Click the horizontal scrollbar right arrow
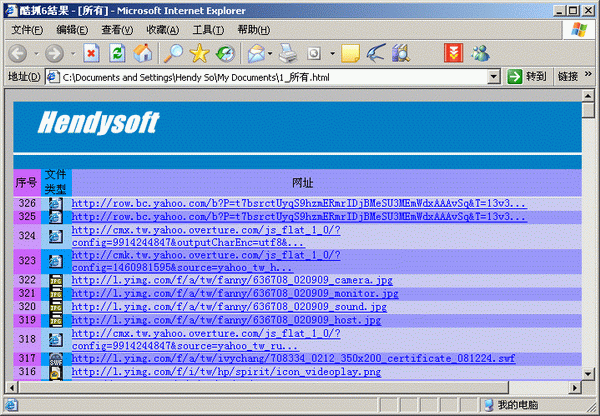 pyautogui.click(x=574, y=387)
